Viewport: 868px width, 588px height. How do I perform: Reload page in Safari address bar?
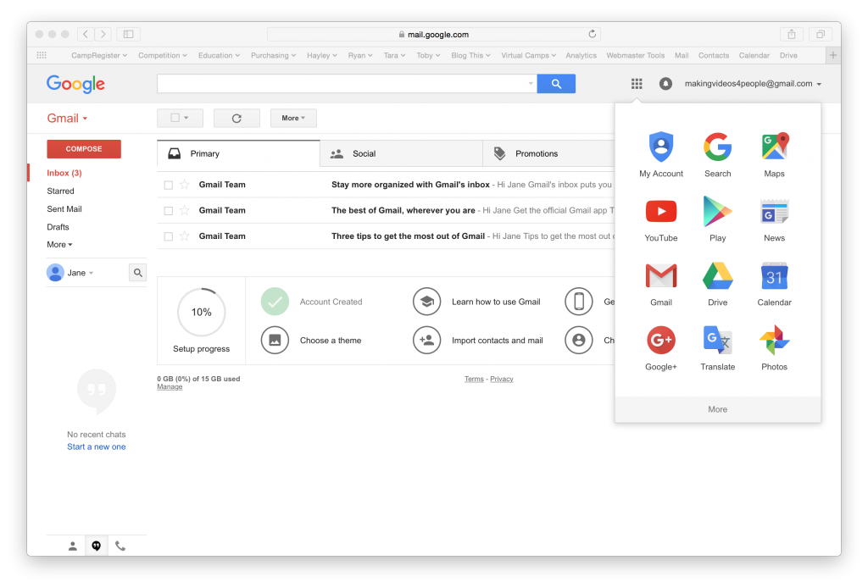click(592, 34)
